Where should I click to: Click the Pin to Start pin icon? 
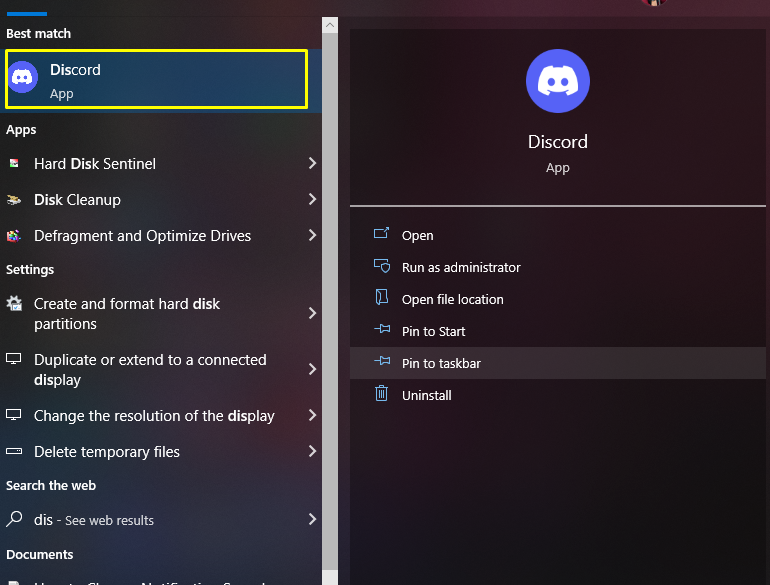coord(382,329)
